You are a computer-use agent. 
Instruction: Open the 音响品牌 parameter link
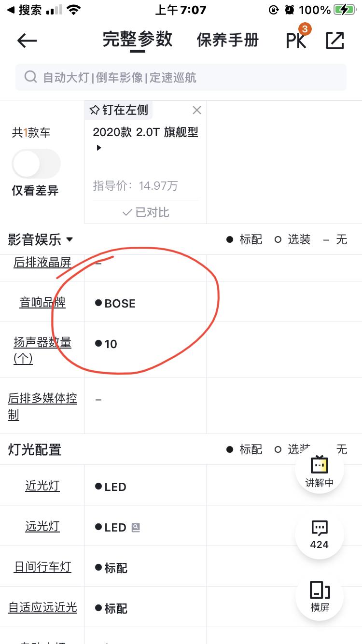point(42,302)
